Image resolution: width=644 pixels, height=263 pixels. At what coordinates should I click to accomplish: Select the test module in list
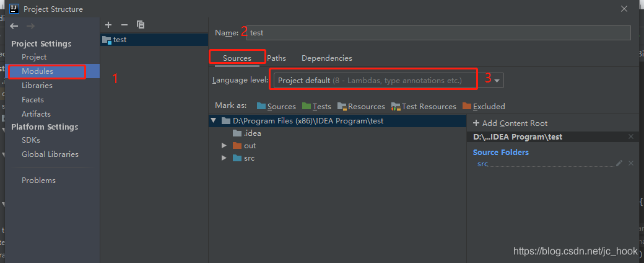tap(154, 40)
